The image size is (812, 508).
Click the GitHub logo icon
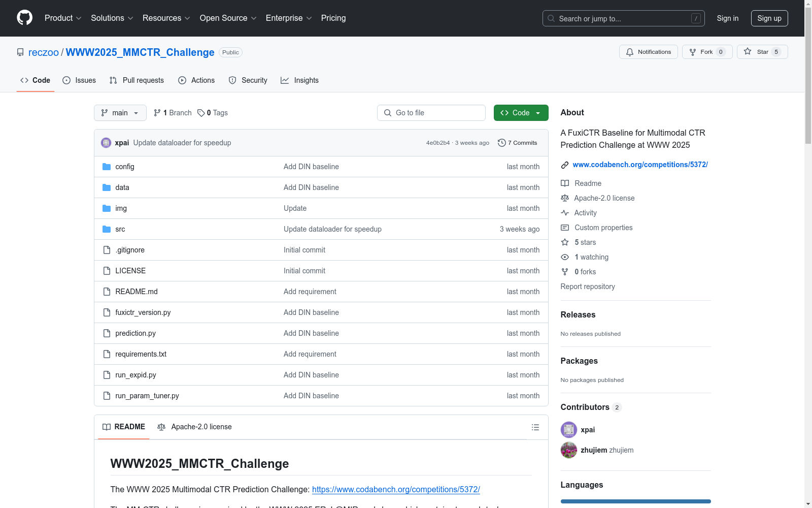[x=24, y=18]
